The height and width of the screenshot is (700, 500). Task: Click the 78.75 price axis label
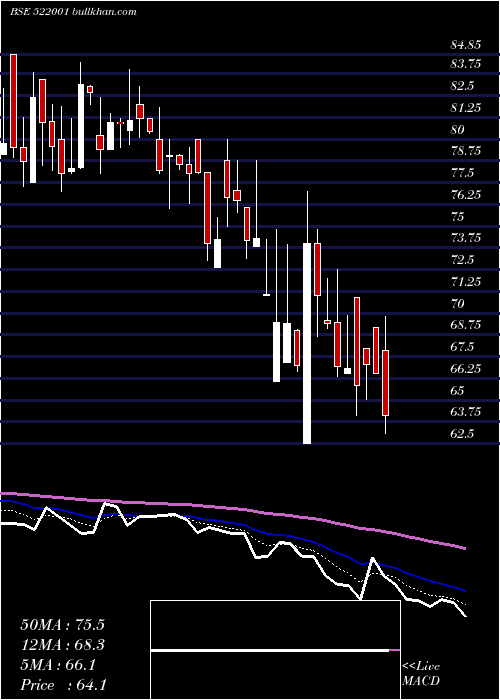coord(466,151)
